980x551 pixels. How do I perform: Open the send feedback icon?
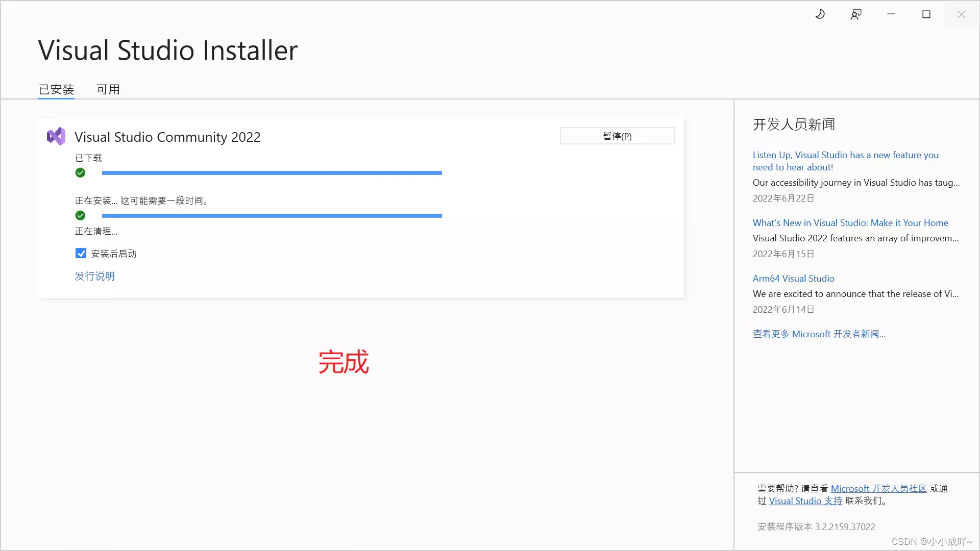pyautogui.click(x=856, y=14)
